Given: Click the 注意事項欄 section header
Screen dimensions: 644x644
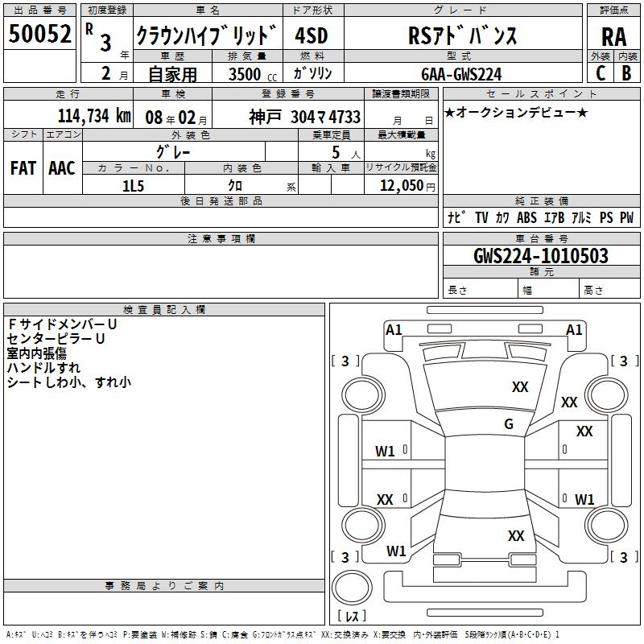Looking at the screenshot, I should tap(221, 238).
